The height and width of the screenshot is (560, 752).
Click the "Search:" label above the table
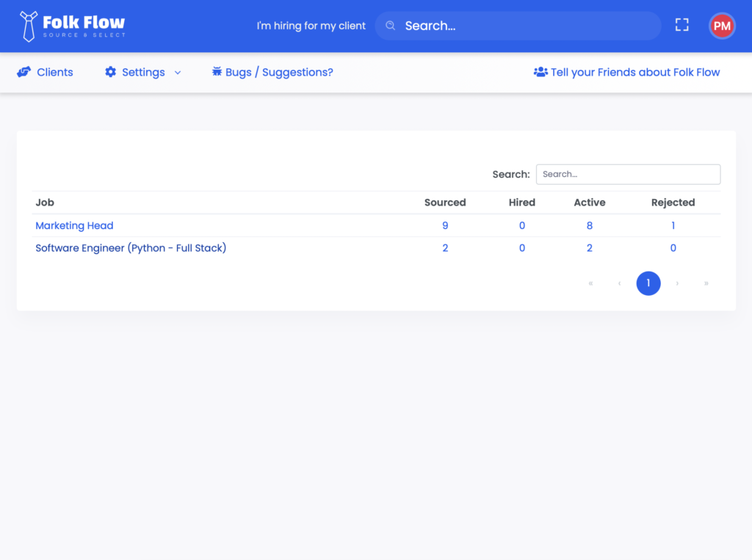click(x=511, y=175)
